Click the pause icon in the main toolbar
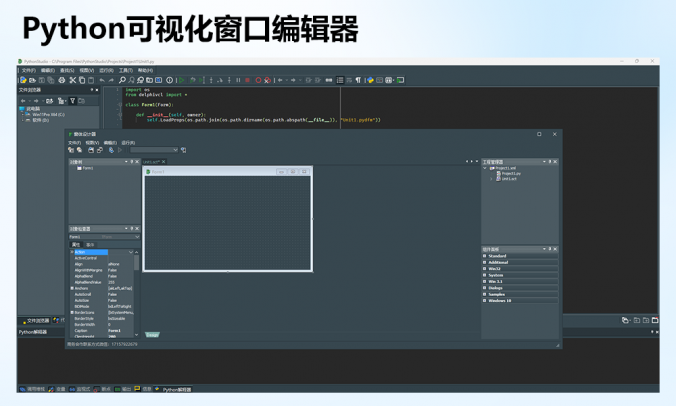The image size is (676, 406). pos(238,80)
